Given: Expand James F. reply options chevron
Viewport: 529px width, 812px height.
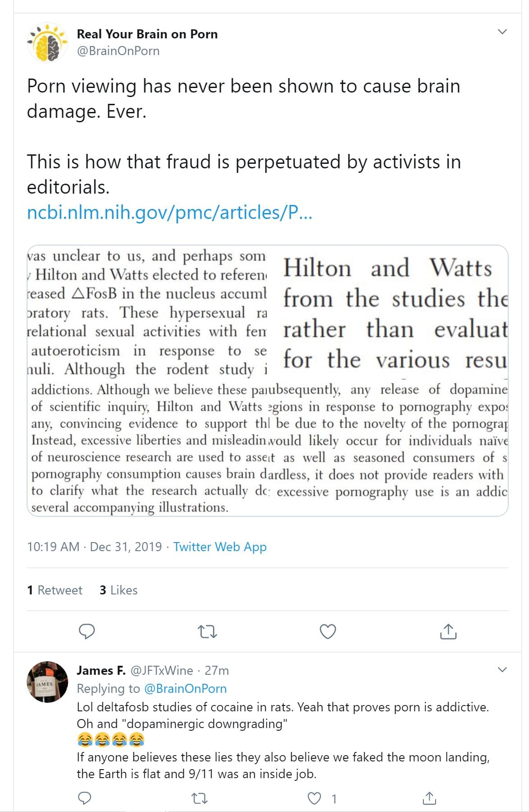Looking at the screenshot, I should click(x=502, y=669).
